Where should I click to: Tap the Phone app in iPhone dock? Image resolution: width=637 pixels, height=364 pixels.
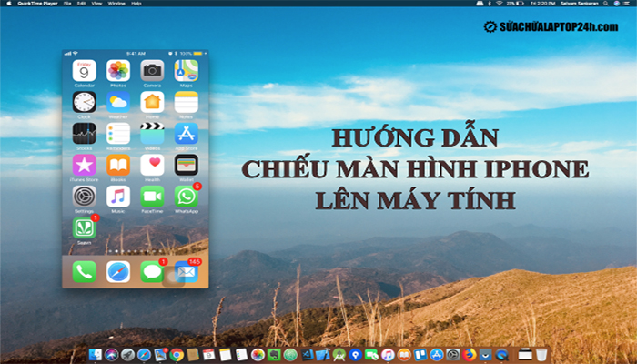[x=84, y=272]
